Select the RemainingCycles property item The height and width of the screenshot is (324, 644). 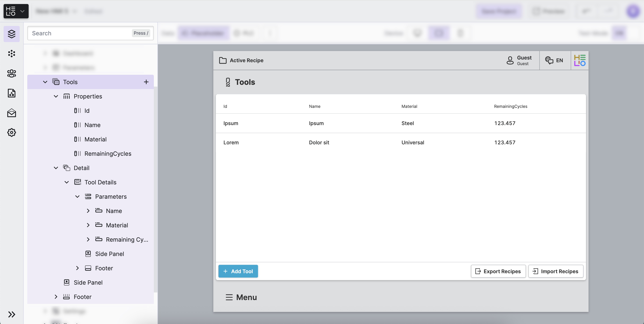pyautogui.click(x=108, y=154)
